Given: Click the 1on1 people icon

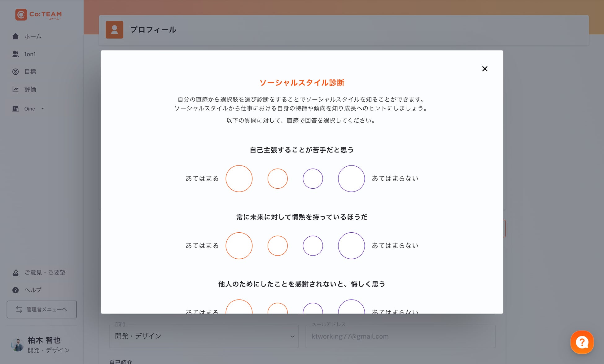Looking at the screenshot, I should tap(15, 54).
